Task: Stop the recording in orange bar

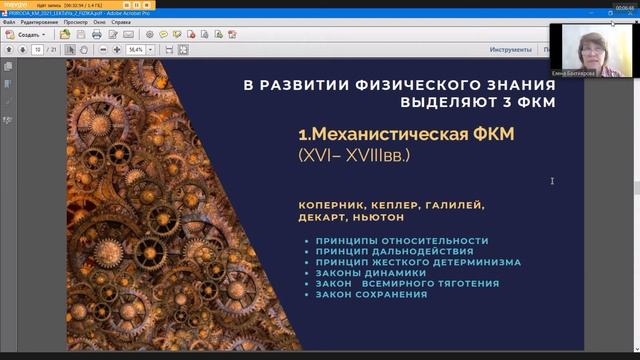Action: pyautogui.click(x=147, y=5)
